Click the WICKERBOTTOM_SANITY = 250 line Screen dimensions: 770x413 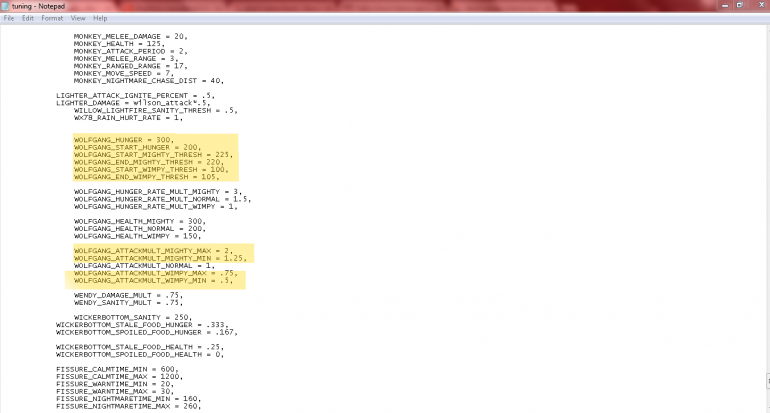tap(129, 317)
